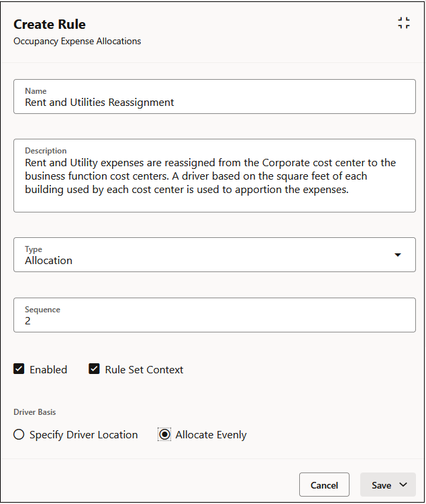Screen dimensions: 426x504
Task: Toggle the Rule Set Context checkbox
Action: tap(94, 369)
